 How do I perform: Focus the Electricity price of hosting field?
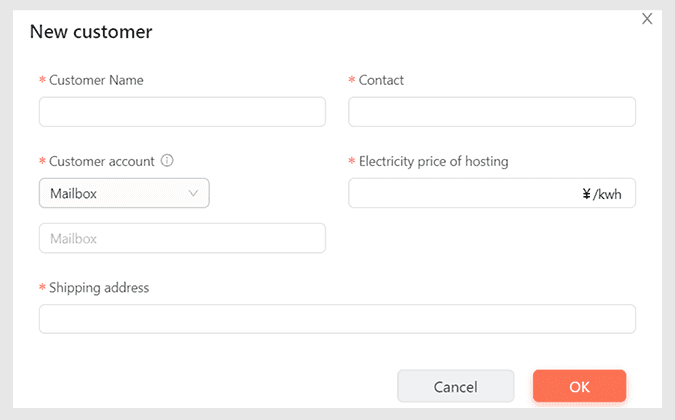tap(460, 193)
